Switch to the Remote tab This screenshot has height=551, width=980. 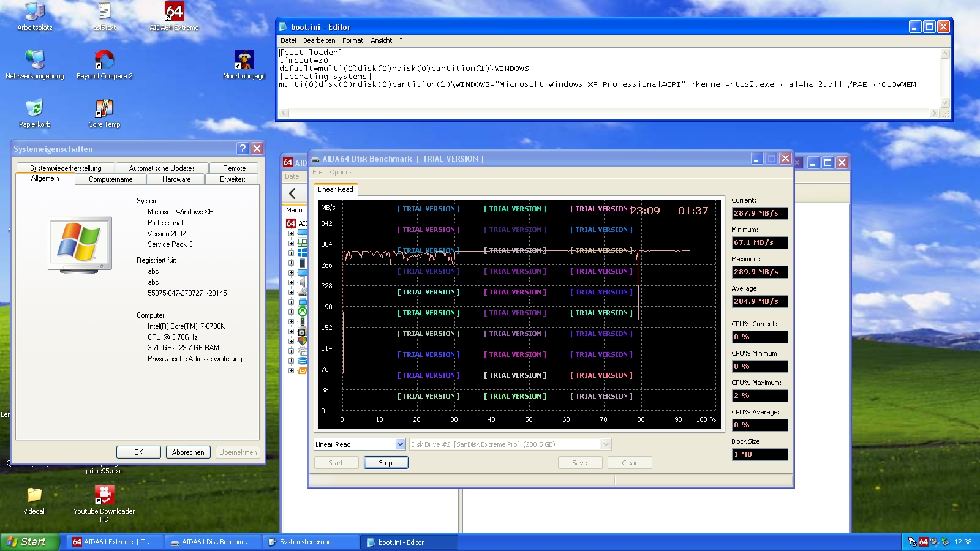234,168
